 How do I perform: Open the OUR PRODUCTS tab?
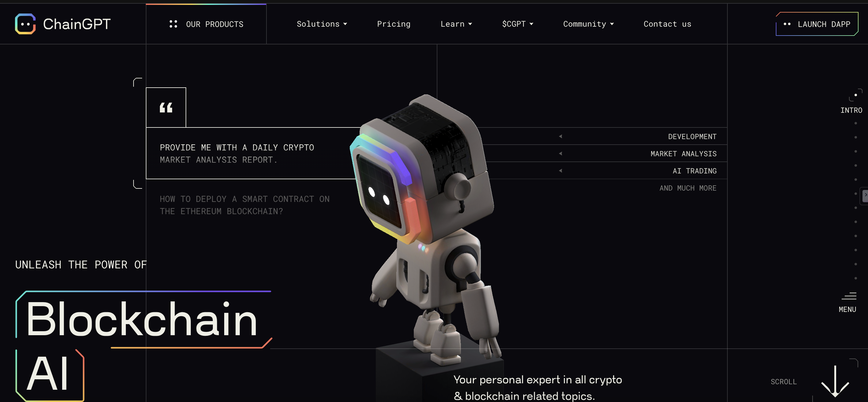pyautogui.click(x=206, y=24)
